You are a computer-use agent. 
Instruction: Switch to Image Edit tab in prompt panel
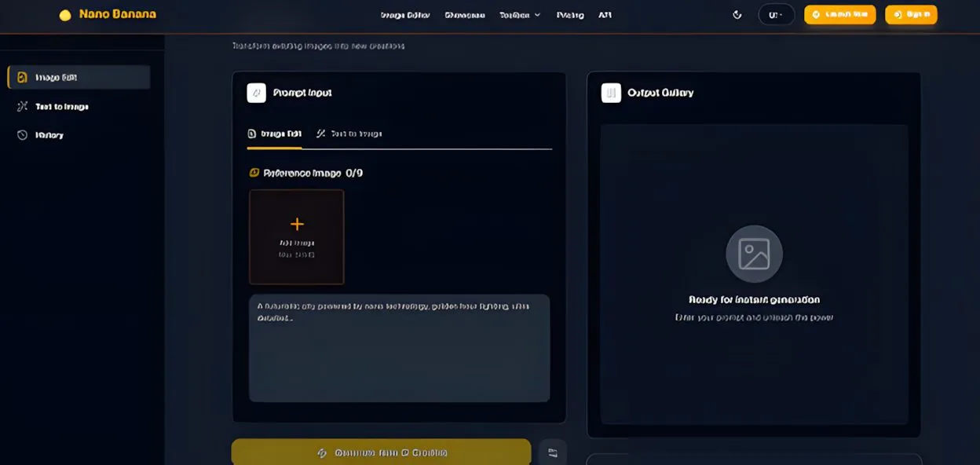(275, 134)
